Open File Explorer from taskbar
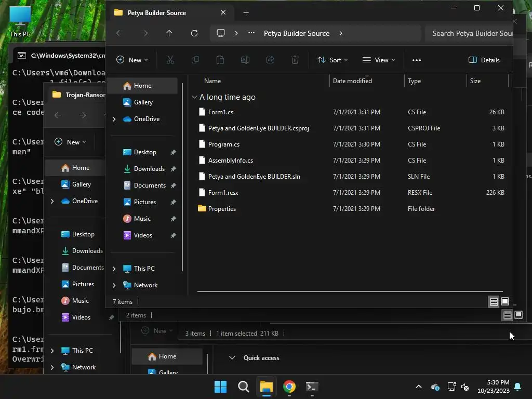Viewport: 532px width, 399px height. click(x=267, y=387)
